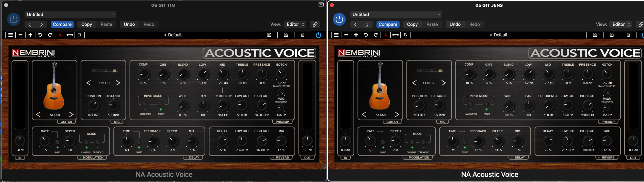
Task: Click the plus icon in 06 GIT TIM toolbar
Action: [x=30, y=35]
